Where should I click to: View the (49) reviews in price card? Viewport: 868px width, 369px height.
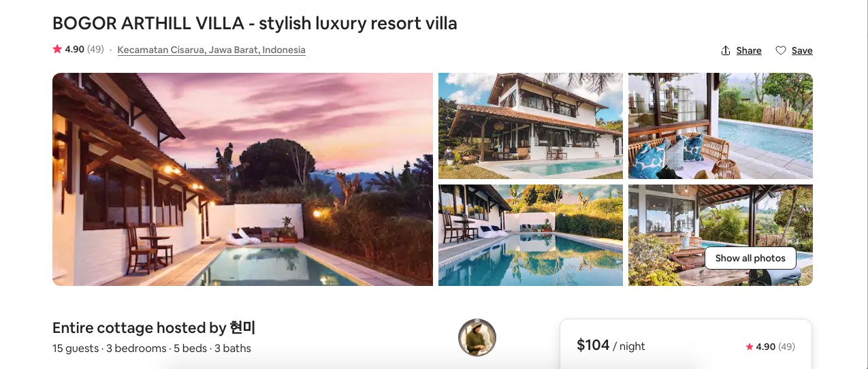click(786, 347)
